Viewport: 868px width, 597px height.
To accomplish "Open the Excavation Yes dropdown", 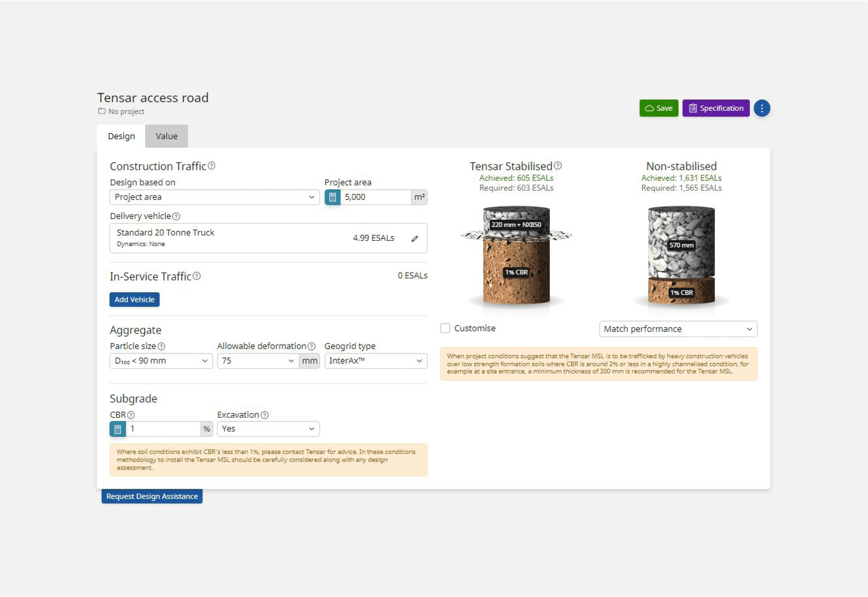I will [268, 429].
